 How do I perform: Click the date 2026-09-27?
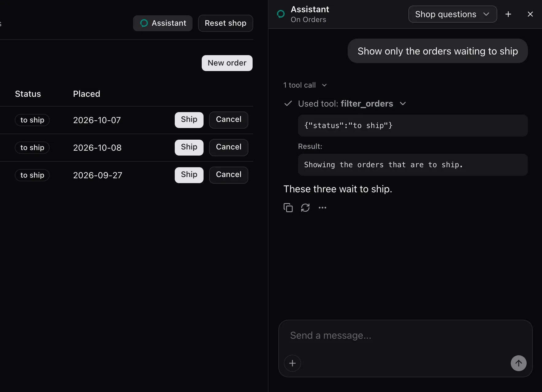(x=97, y=175)
